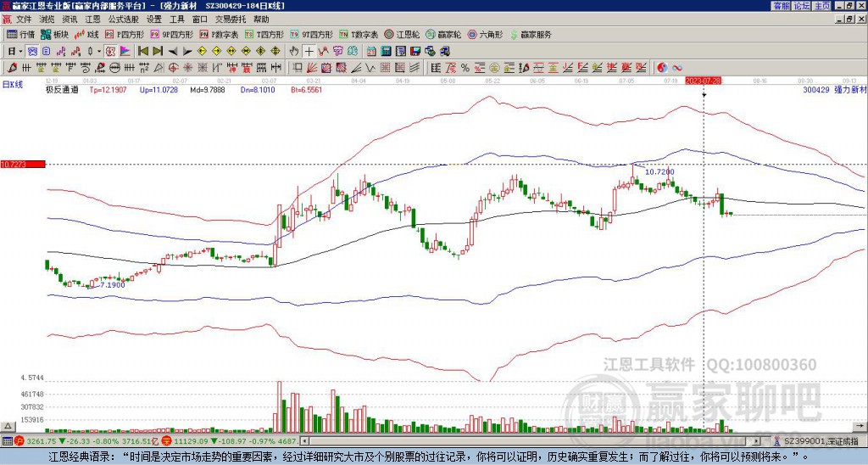The width and height of the screenshot is (868, 465).
Task: Click the save floppy disk icon
Action: tap(415, 52)
